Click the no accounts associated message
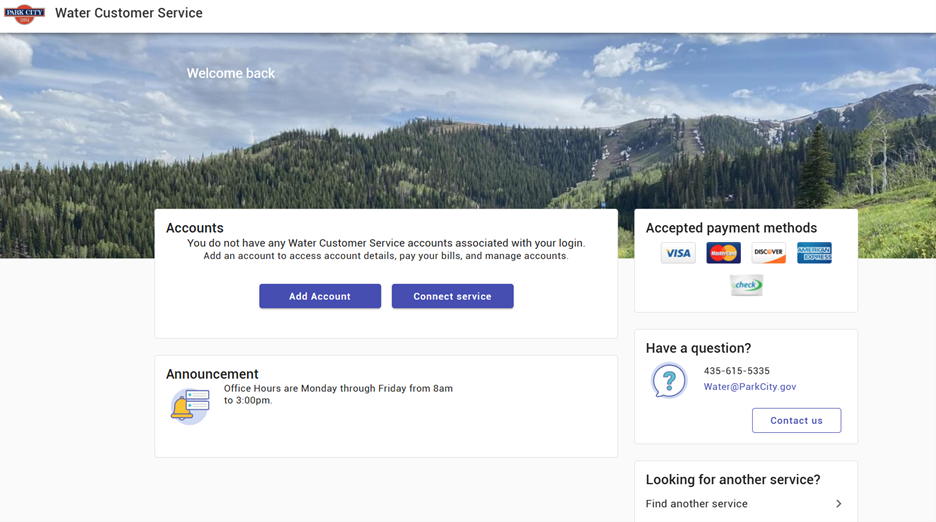936x522 pixels. [386, 243]
